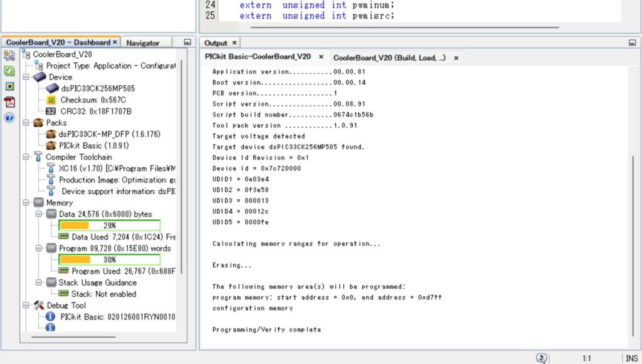
Task: Select the Output window tab
Action: coord(216,43)
